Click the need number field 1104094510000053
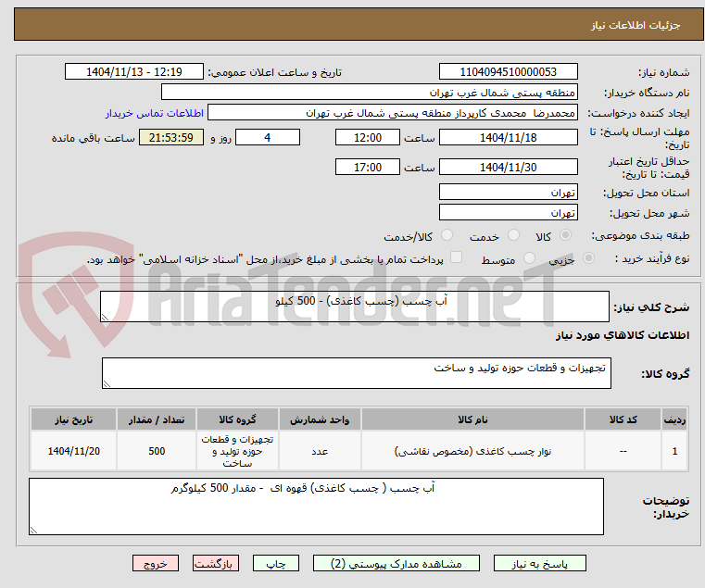The height and width of the screenshot is (588, 705). (x=508, y=72)
